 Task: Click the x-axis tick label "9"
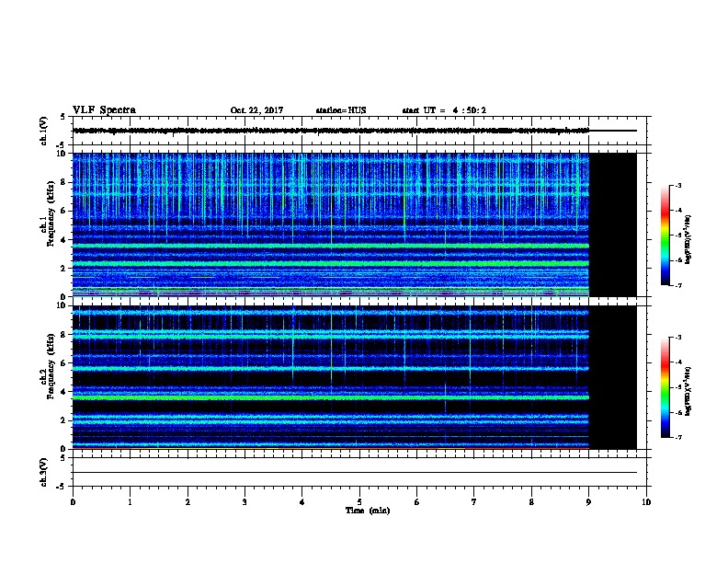(x=588, y=502)
